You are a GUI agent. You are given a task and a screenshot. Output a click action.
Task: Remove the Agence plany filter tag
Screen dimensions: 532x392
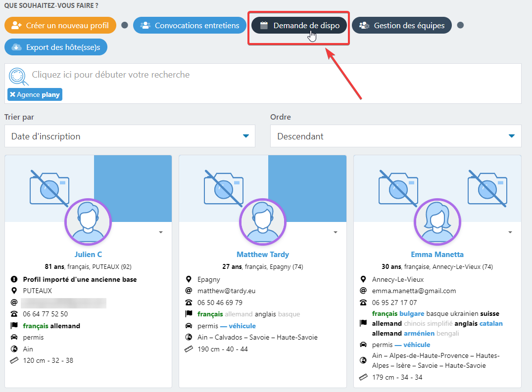tap(13, 94)
